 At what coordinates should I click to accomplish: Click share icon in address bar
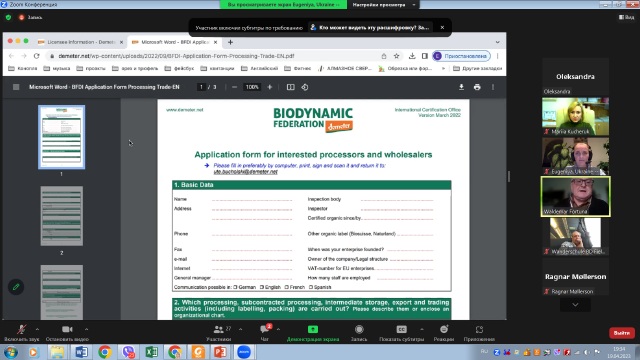[x=384, y=56]
